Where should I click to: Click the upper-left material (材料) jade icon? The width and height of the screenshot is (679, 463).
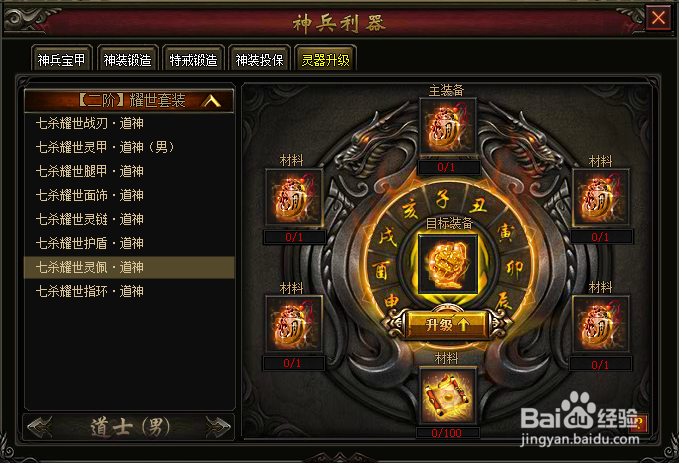coord(294,197)
